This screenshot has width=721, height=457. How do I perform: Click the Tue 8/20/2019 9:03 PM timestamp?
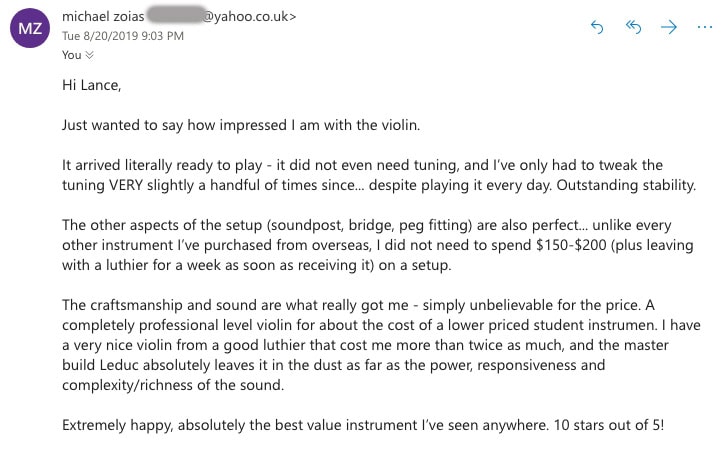pos(123,36)
